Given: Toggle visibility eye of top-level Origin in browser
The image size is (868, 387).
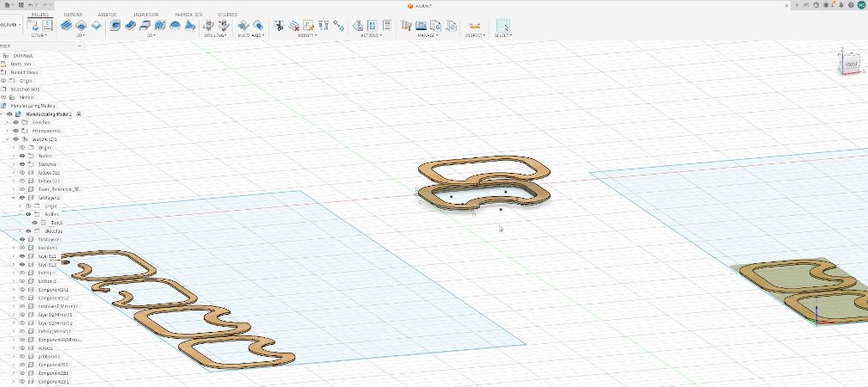Looking at the screenshot, I should (x=4, y=81).
